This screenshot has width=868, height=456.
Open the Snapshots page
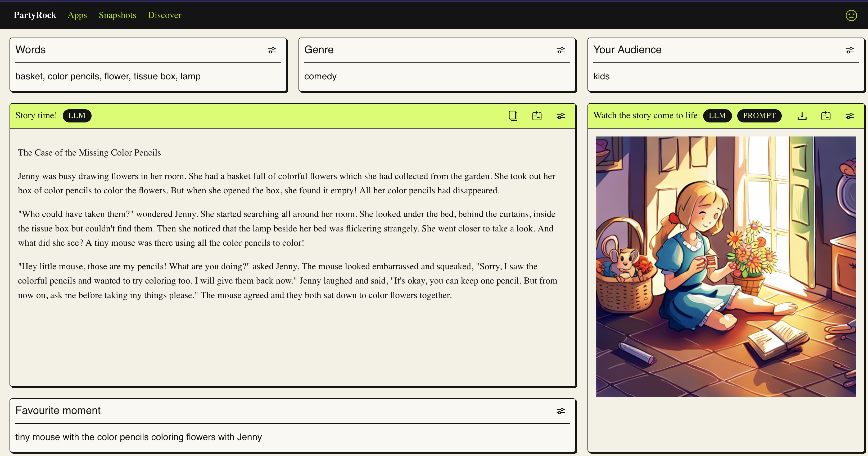[x=117, y=15]
